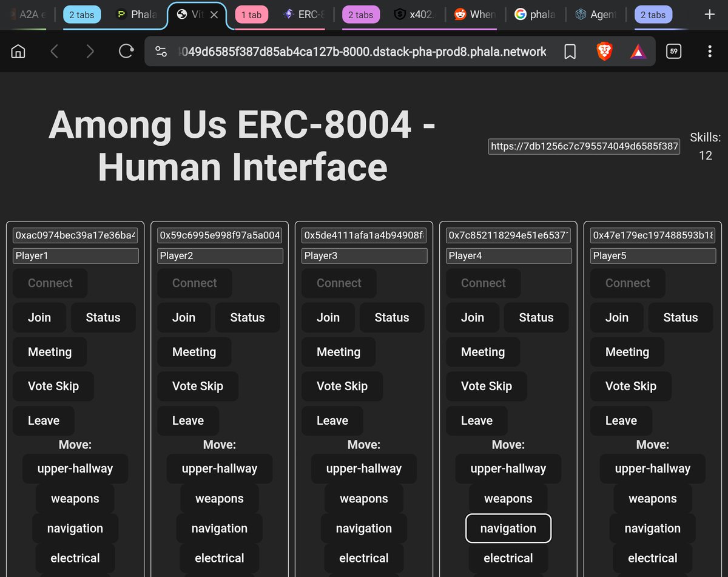Bookmark this page using the bookmark icon
The image size is (728, 577).
(570, 52)
